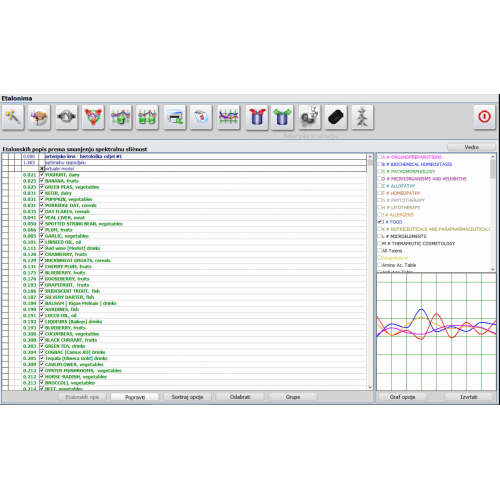
Task: Select the top blue histology etalon row
Action: 184,156
